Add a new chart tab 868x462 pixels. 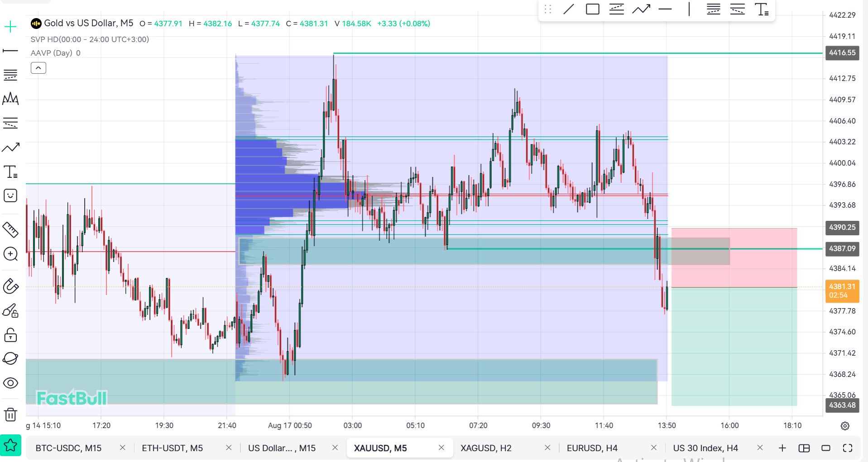point(782,448)
